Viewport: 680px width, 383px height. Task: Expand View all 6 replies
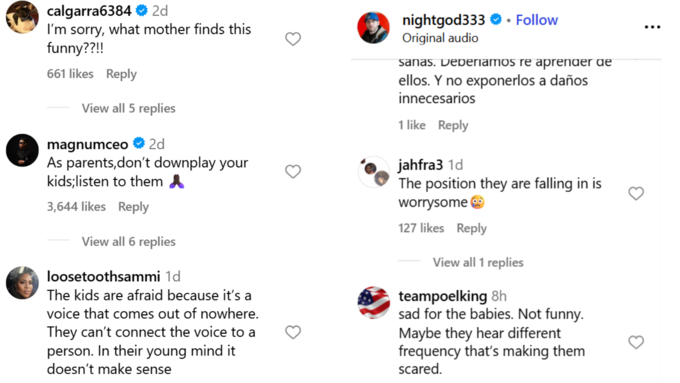click(x=128, y=241)
